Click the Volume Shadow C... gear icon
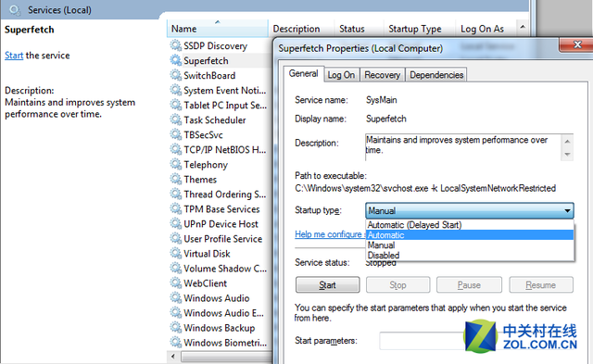Image resolution: width=593 pixels, height=364 pixels. 175,269
